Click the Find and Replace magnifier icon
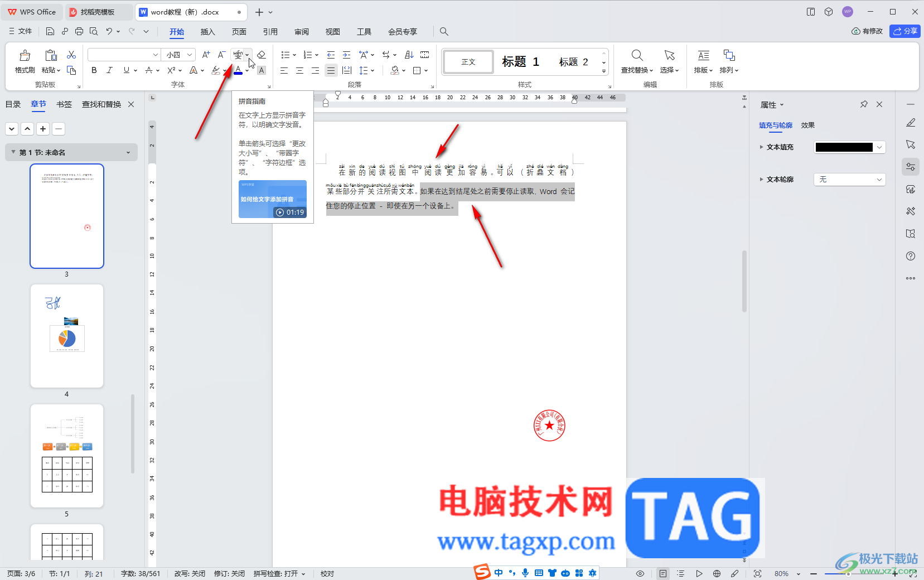924x580 pixels. 637,55
